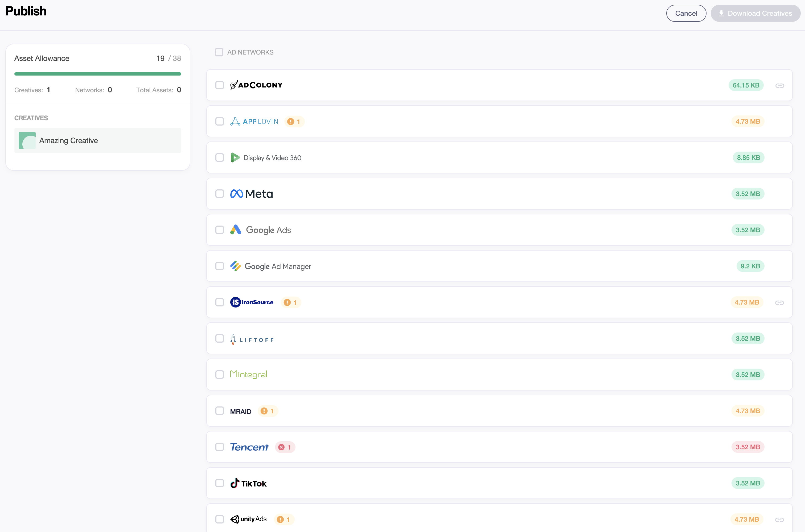This screenshot has height=532, width=805.
Task: Open the link icon on AdColony row
Action: pos(780,85)
